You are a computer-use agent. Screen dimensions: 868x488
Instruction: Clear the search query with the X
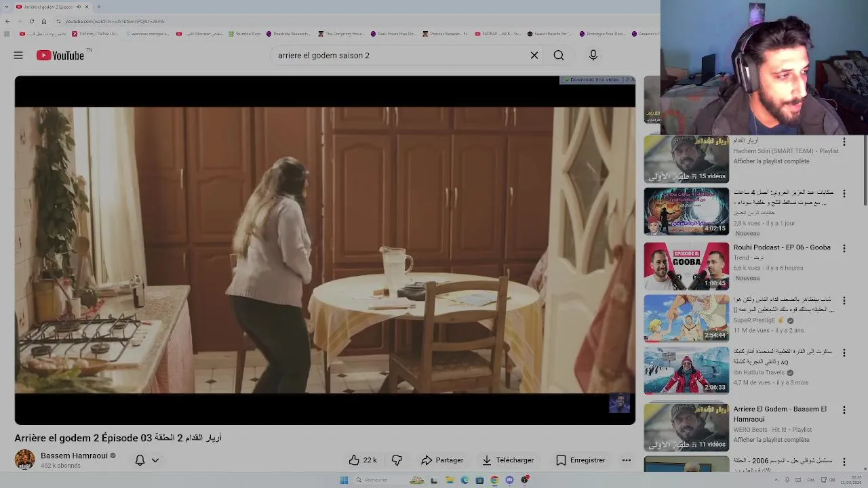point(534,56)
